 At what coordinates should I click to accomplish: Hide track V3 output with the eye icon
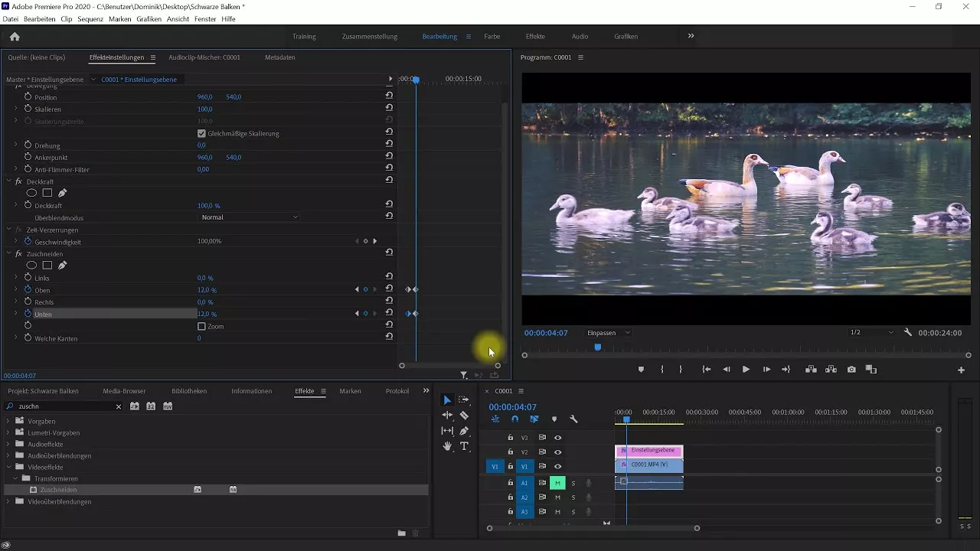(x=557, y=438)
